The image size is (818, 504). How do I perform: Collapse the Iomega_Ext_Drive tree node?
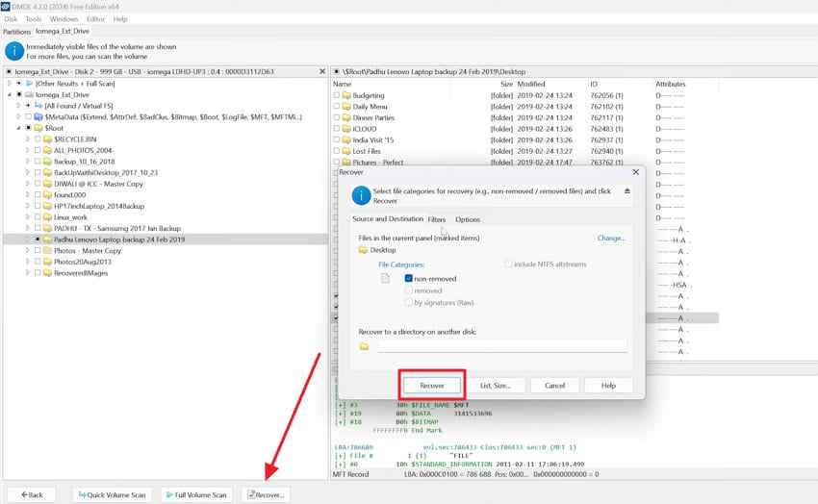tap(10, 95)
